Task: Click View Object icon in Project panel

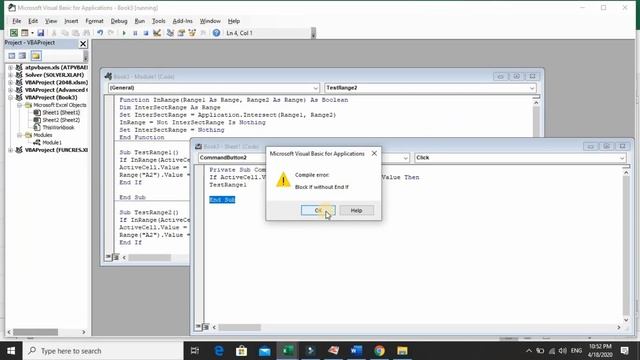Action: [22, 56]
